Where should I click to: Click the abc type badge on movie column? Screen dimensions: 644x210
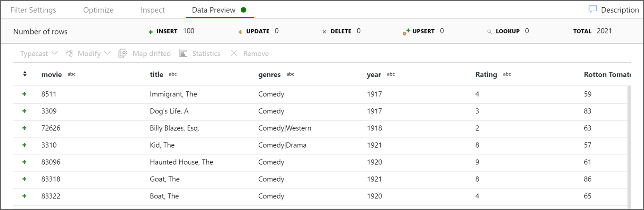[71, 74]
